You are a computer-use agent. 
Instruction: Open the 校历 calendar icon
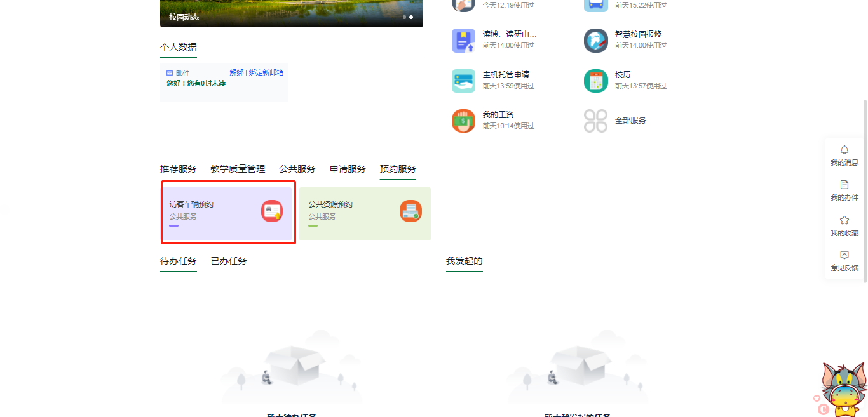pyautogui.click(x=595, y=81)
